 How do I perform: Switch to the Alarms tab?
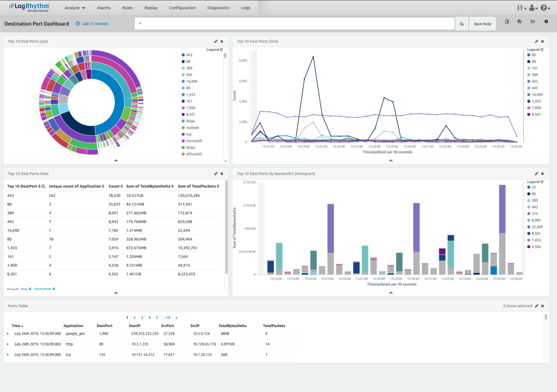[x=104, y=8]
